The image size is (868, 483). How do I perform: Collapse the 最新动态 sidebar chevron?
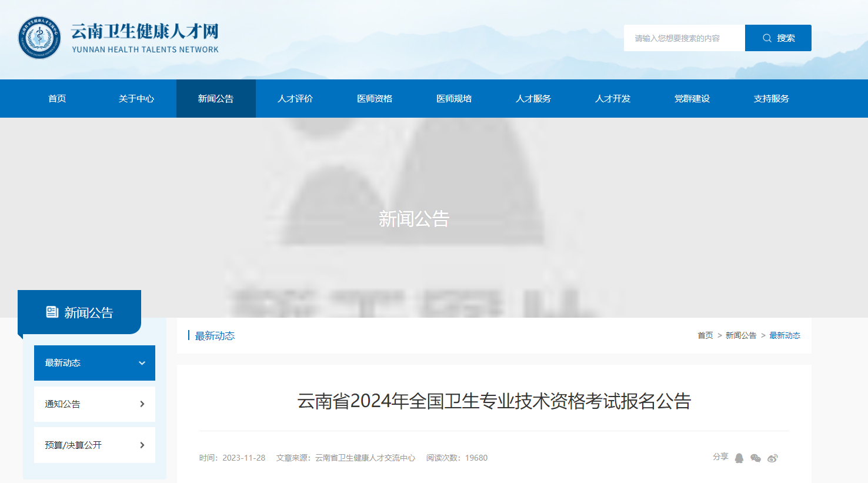pyautogui.click(x=142, y=363)
